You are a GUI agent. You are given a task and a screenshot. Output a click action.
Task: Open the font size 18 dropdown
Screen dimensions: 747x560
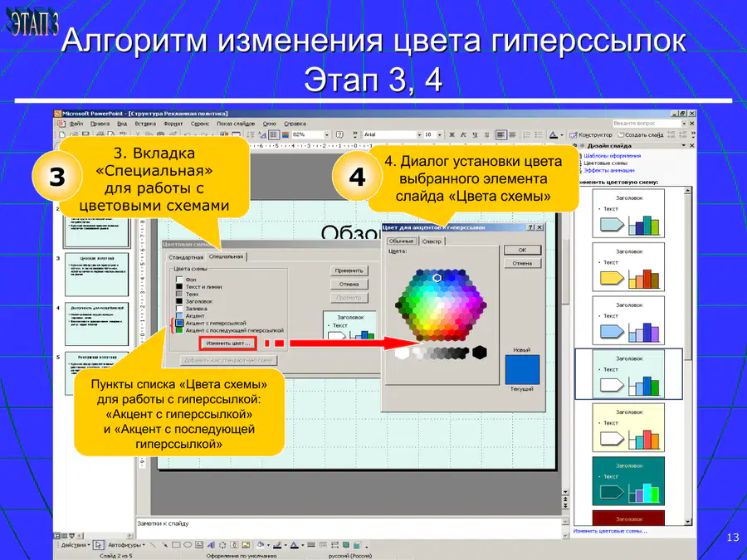coord(439,134)
